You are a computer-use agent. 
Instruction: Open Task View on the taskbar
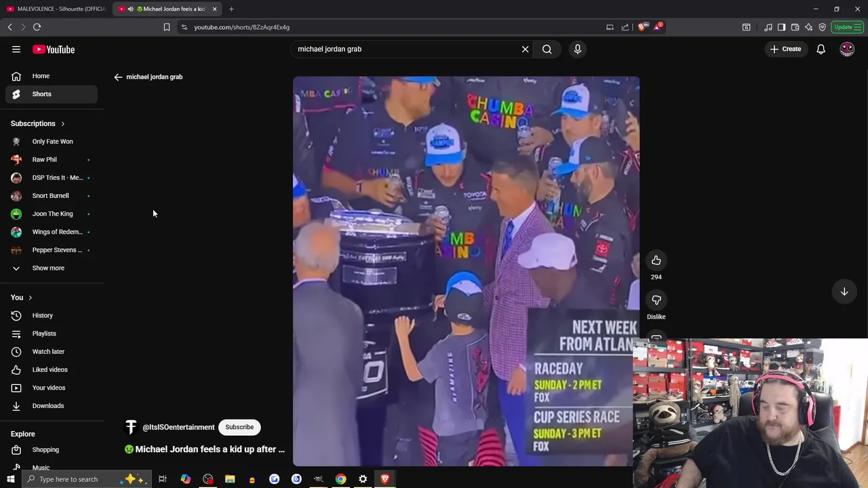(x=163, y=479)
